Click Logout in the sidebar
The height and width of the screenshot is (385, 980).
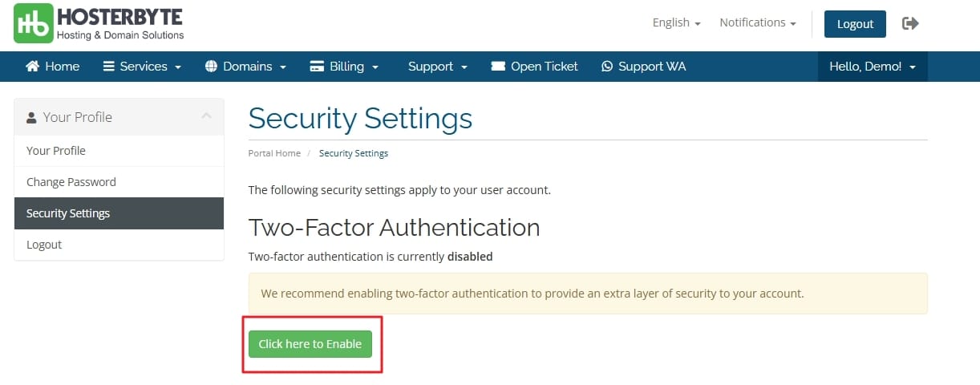[44, 245]
